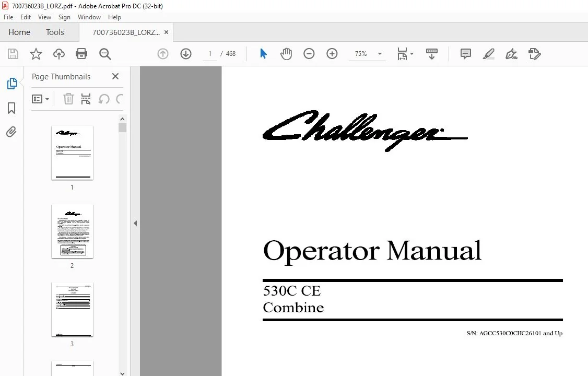Open the Sign document pen tool

tap(512, 54)
